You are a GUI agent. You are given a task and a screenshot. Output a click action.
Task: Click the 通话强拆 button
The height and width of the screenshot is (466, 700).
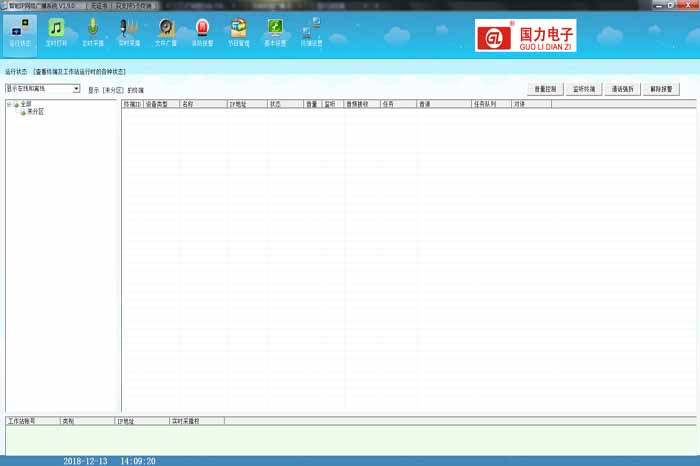click(x=622, y=89)
